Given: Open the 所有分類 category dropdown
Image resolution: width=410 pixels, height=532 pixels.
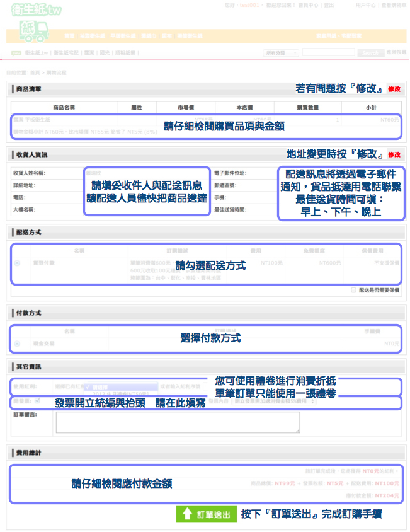Looking at the screenshot, I should tap(280, 53).
